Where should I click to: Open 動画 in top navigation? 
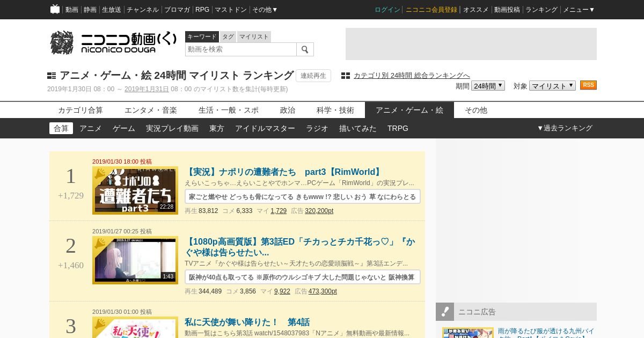[72, 10]
